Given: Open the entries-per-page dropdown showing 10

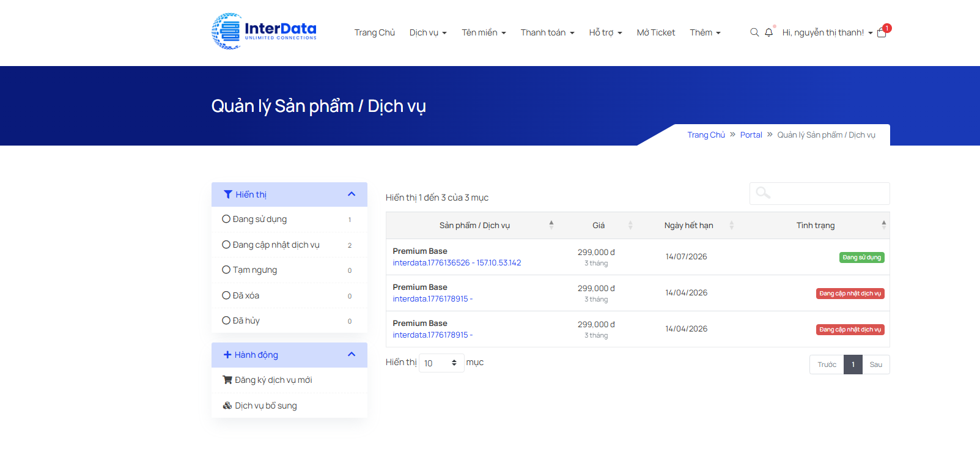Looking at the screenshot, I should point(441,363).
